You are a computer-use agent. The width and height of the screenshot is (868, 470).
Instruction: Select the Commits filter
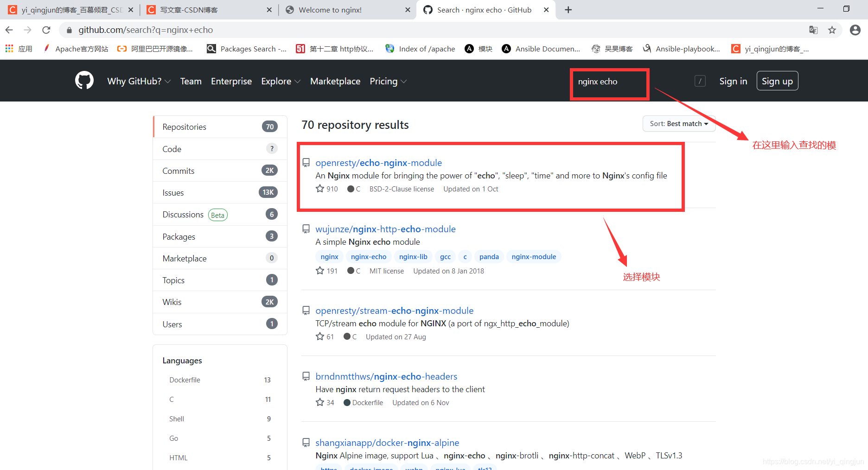tap(220, 171)
